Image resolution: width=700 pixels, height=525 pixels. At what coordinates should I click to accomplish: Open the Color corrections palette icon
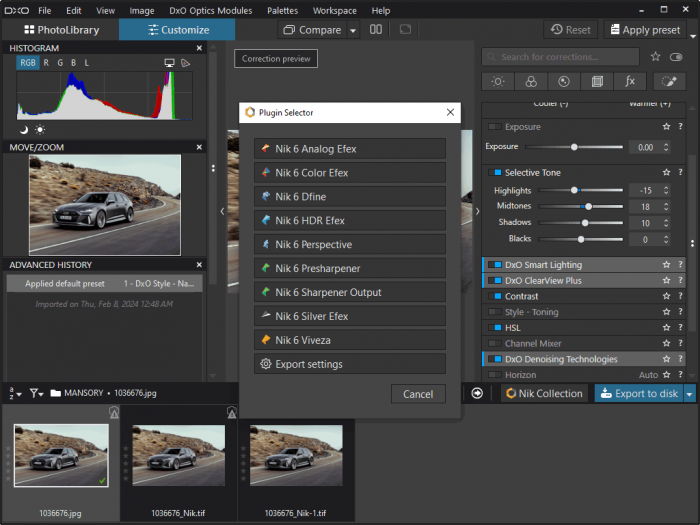pyautogui.click(x=532, y=82)
